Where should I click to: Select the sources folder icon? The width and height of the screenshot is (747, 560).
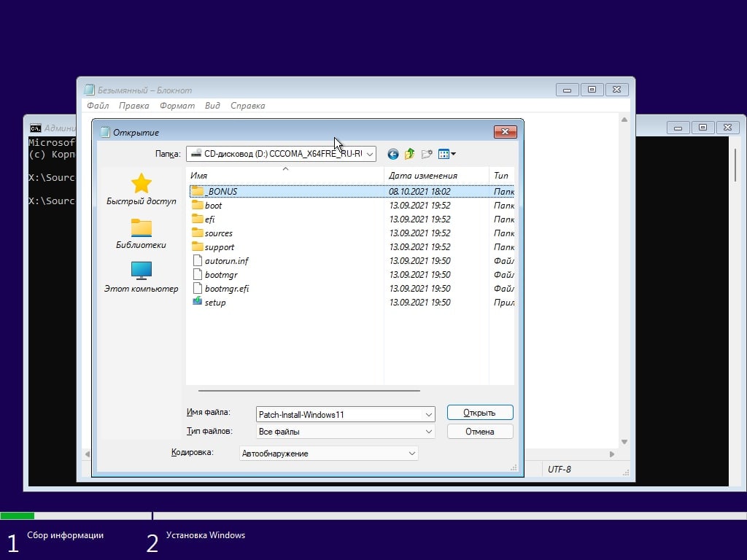(x=197, y=233)
